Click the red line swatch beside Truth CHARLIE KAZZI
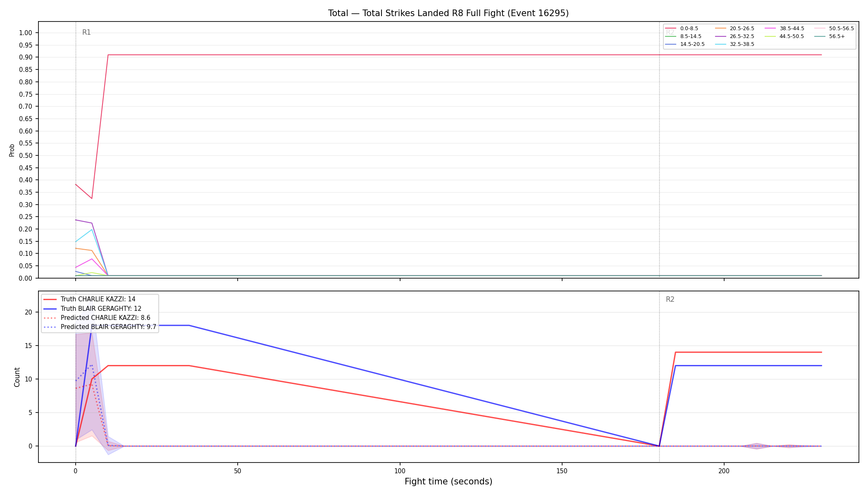 [x=50, y=299]
